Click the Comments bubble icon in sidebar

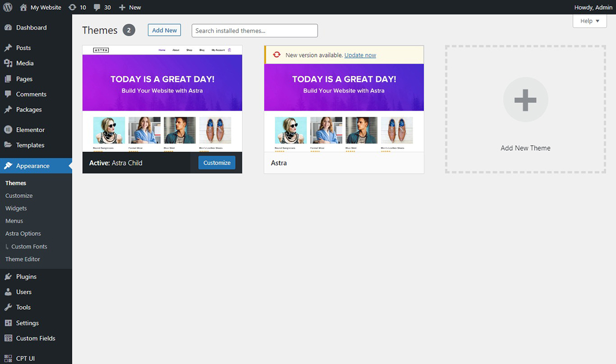[x=8, y=94]
